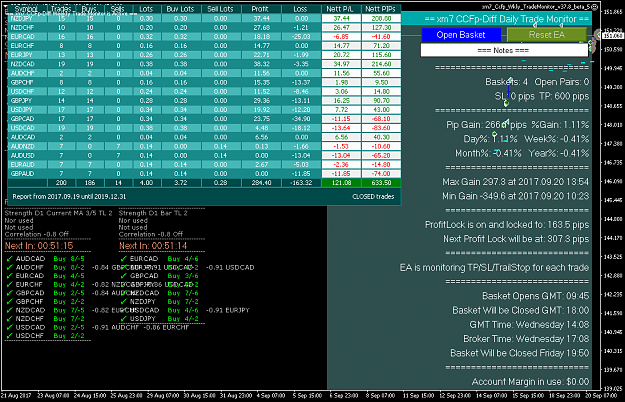Image resolution: width=625 pixels, height=402 pixels.
Task: Click "Account Margin in use: $0.00" line
Action: 531,382
